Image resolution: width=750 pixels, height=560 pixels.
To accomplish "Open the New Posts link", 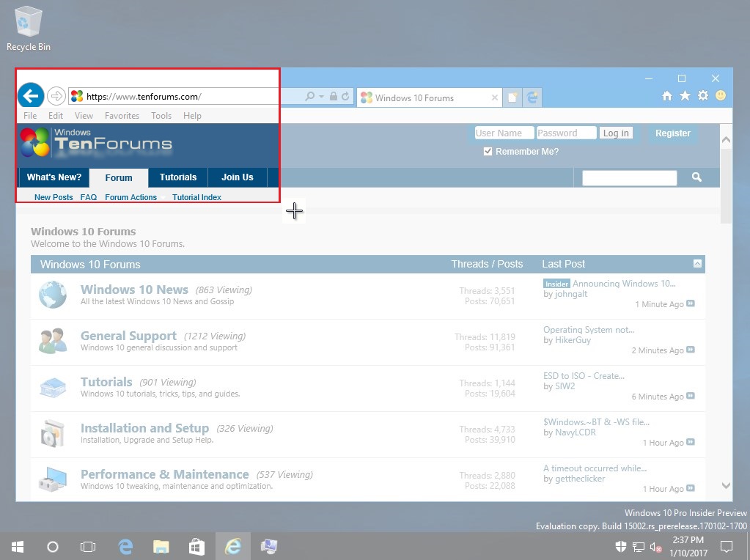I will [54, 197].
